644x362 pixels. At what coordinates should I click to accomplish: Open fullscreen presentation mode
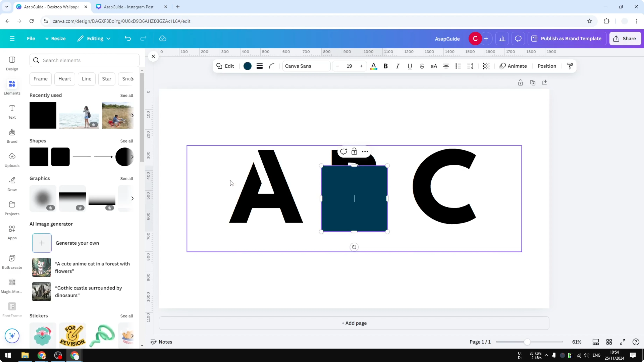(623, 342)
